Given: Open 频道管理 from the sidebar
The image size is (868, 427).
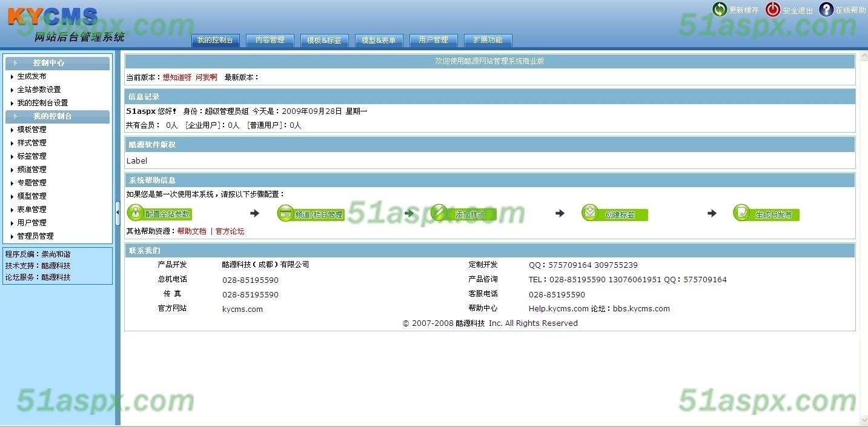Looking at the screenshot, I should pos(31,170).
